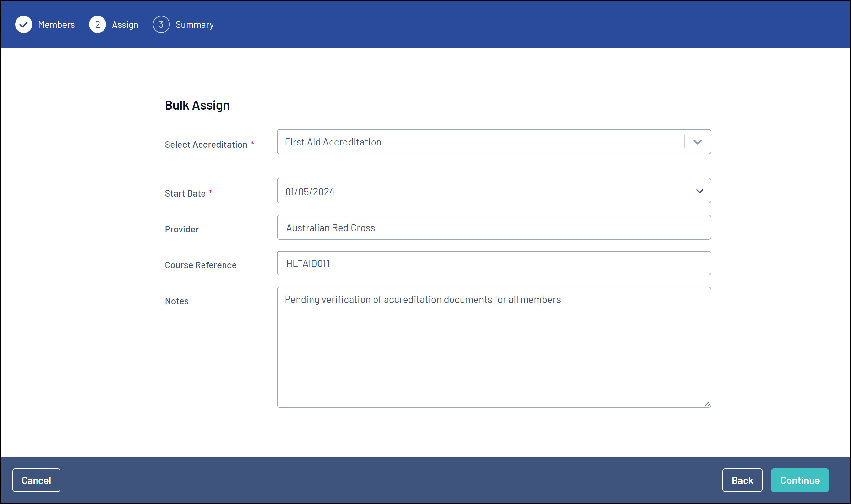Click inside the Notes text area
This screenshot has width=851, height=504.
click(x=493, y=353)
